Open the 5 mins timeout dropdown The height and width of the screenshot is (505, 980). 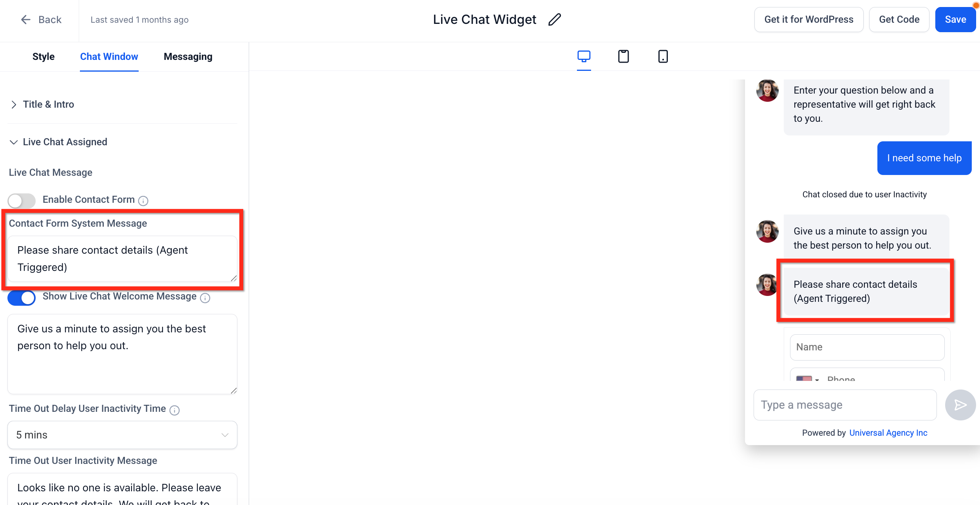(122, 435)
